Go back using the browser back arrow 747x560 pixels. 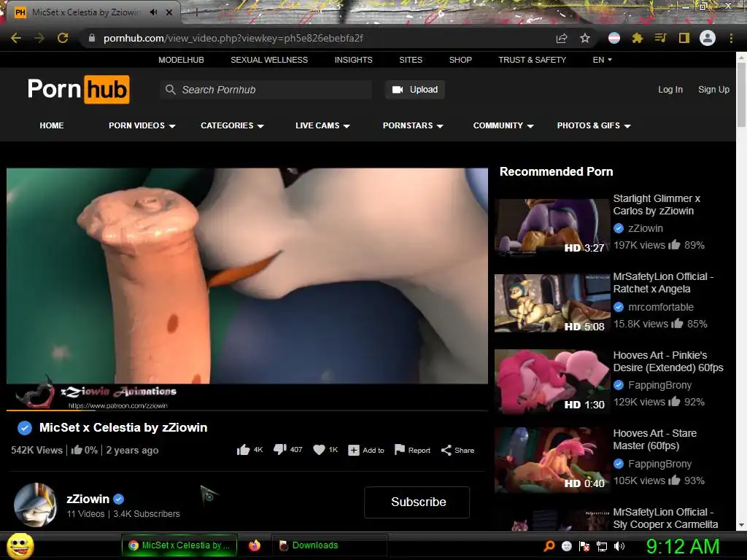pyautogui.click(x=16, y=38)
